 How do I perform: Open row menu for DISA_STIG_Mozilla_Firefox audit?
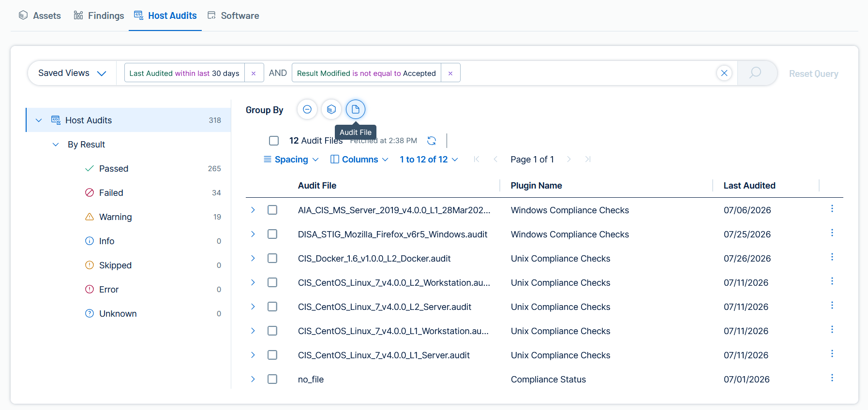pyautogui.click(x=832, y=233)
